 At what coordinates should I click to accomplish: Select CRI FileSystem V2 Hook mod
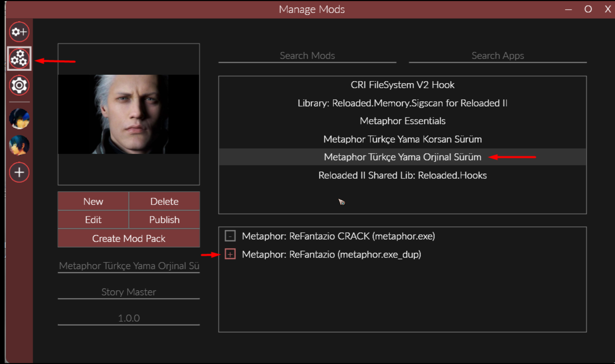(x=402, y=85)
